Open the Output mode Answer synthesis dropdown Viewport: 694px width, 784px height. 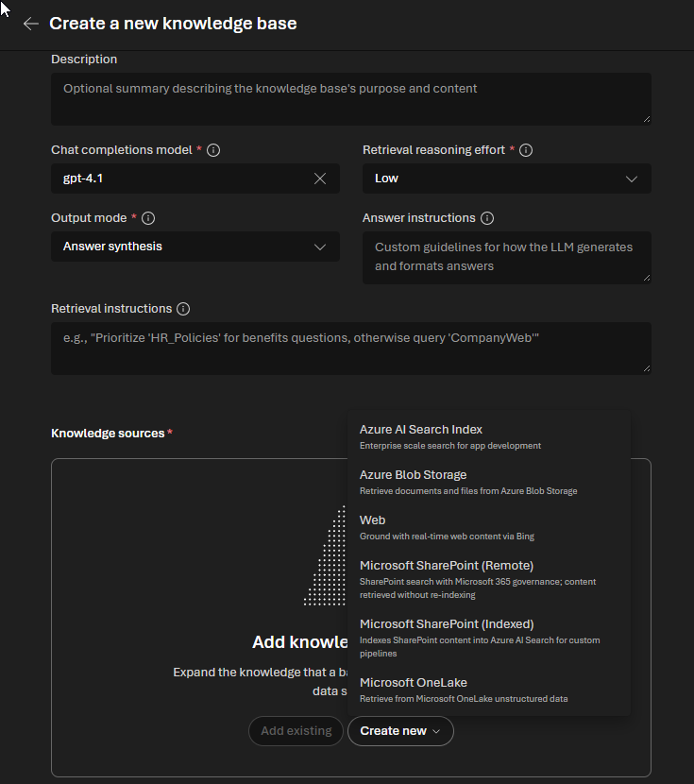(x=195, y=247)
